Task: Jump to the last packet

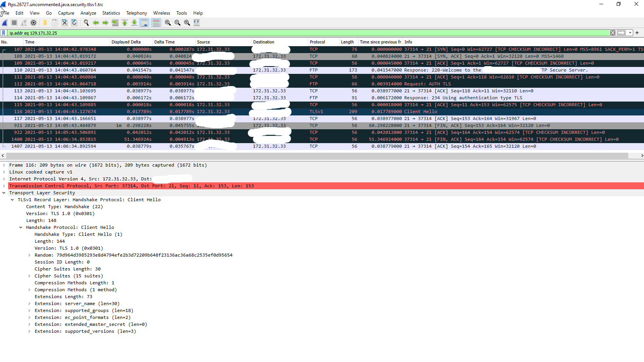Action: click(x=134, y=23)
